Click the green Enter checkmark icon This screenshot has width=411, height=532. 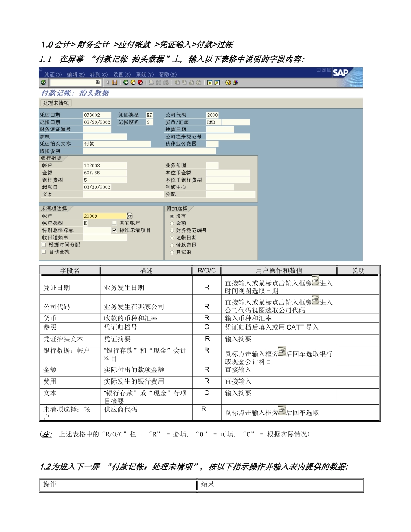43,82
